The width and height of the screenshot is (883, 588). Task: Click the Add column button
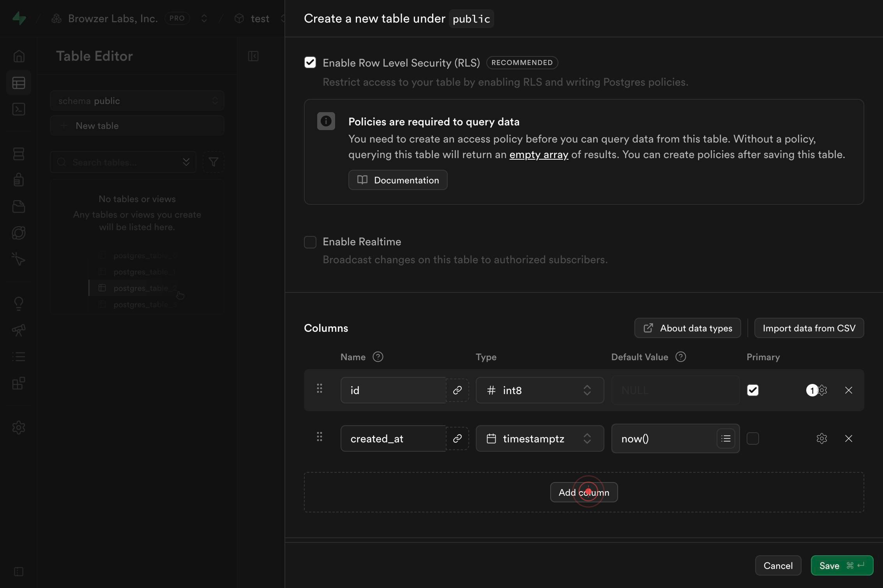coord(584,492)
